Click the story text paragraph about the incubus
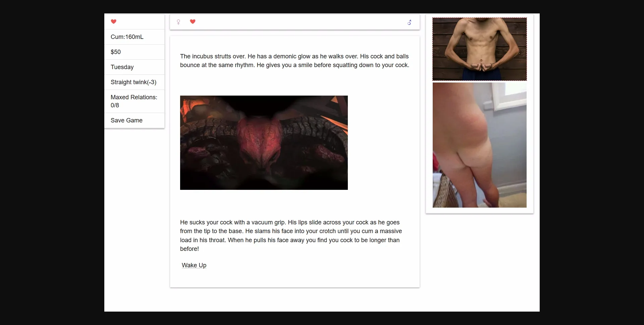 click(x=294, y=61)
